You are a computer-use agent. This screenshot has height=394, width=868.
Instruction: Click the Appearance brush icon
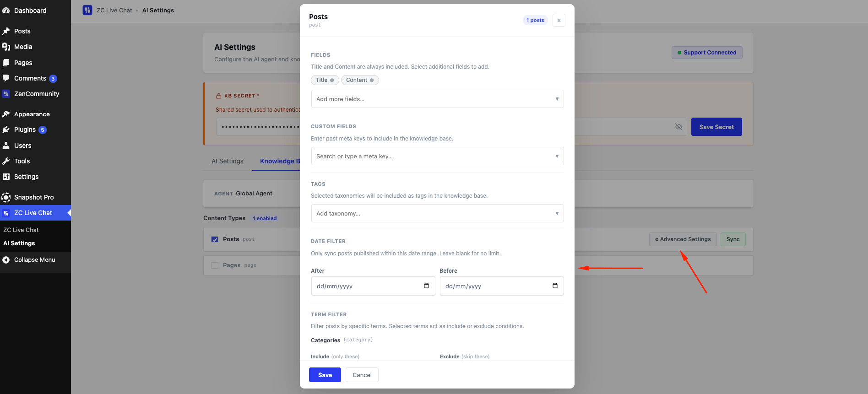pyautogui.click(x=6, y=114)
